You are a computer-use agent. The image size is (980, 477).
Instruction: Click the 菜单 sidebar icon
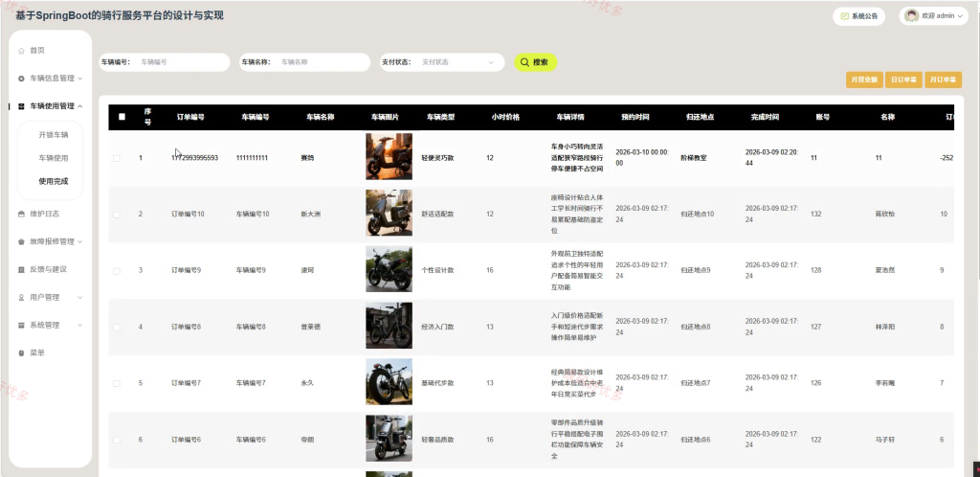click(21, 353)
